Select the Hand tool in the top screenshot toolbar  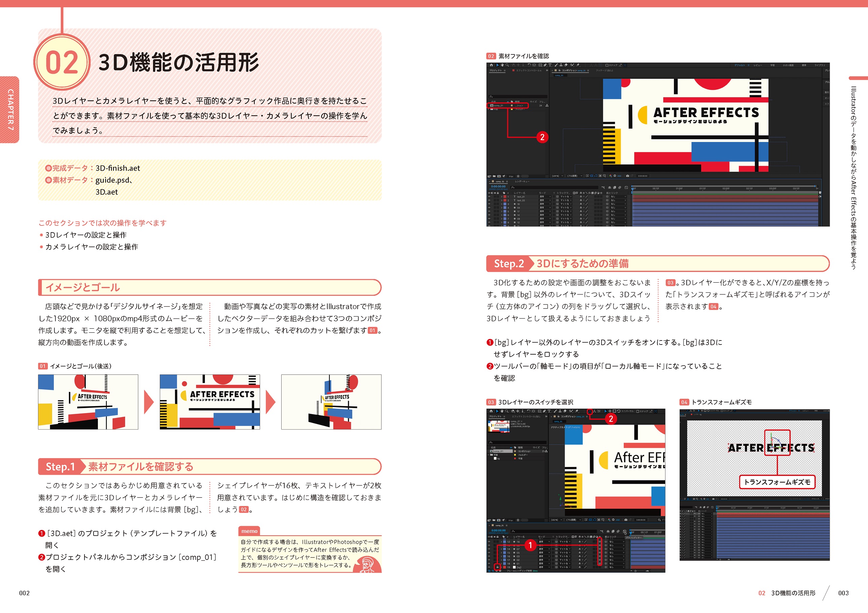coord(502,65)
